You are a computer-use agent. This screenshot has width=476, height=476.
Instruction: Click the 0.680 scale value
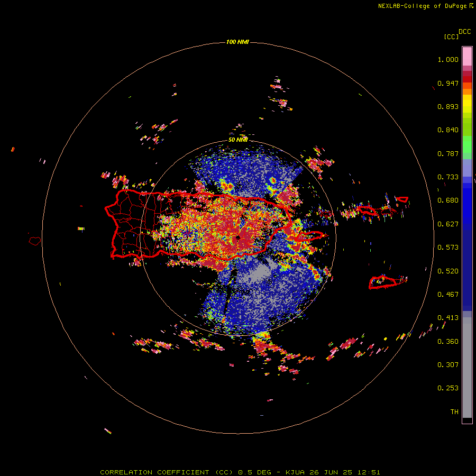[448, 200]
